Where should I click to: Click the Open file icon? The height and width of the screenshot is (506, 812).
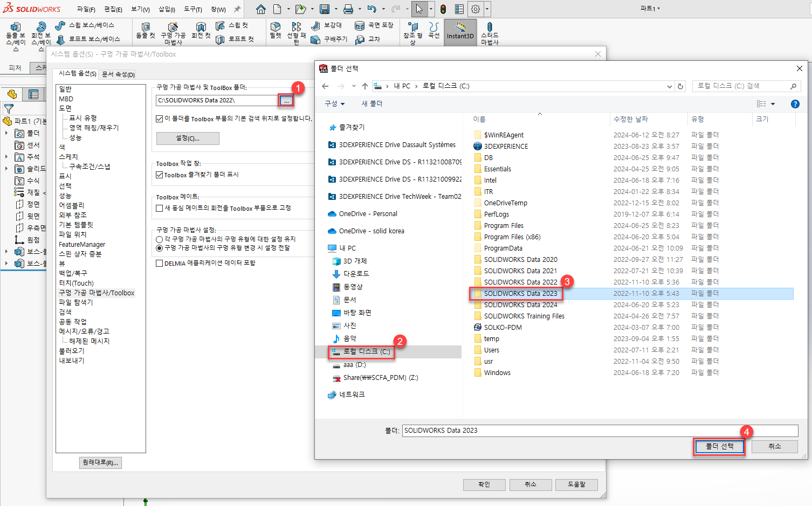point(300,9)
